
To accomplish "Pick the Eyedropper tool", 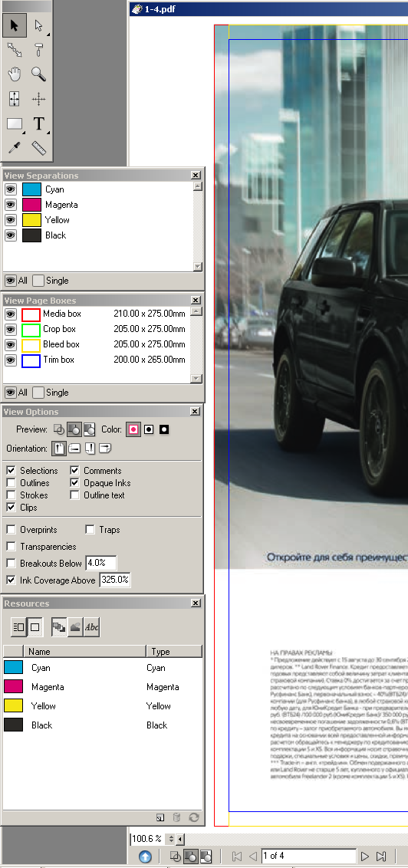I will pos(15,148).
